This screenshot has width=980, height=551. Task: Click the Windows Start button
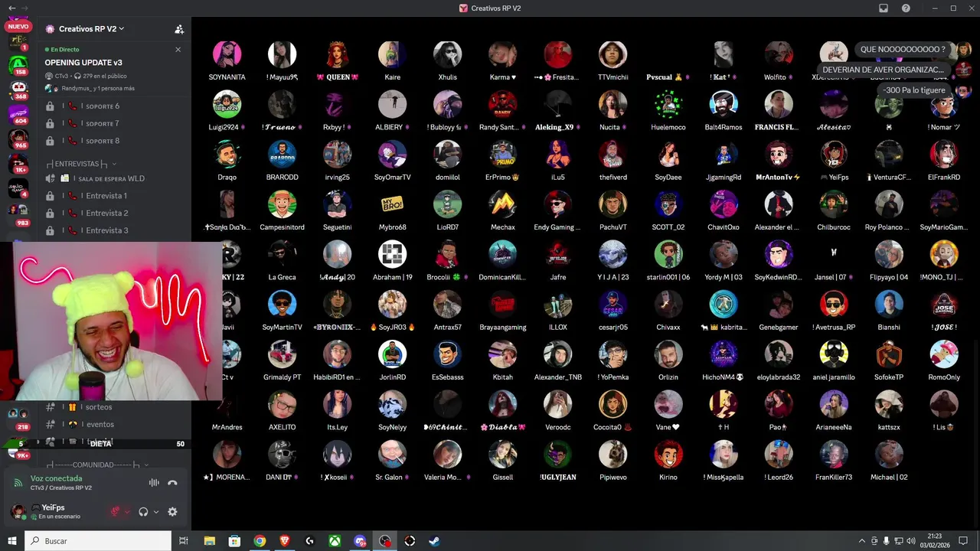[12, 541]
